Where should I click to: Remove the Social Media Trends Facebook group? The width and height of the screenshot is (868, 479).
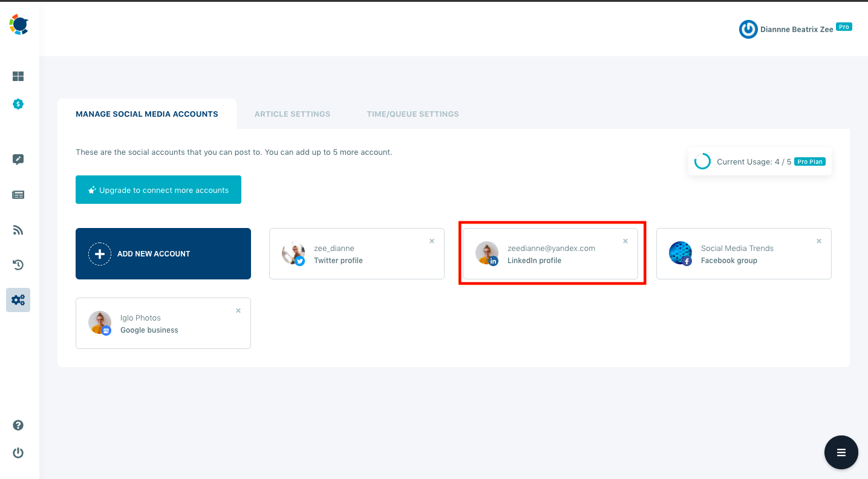click(819, 241)
